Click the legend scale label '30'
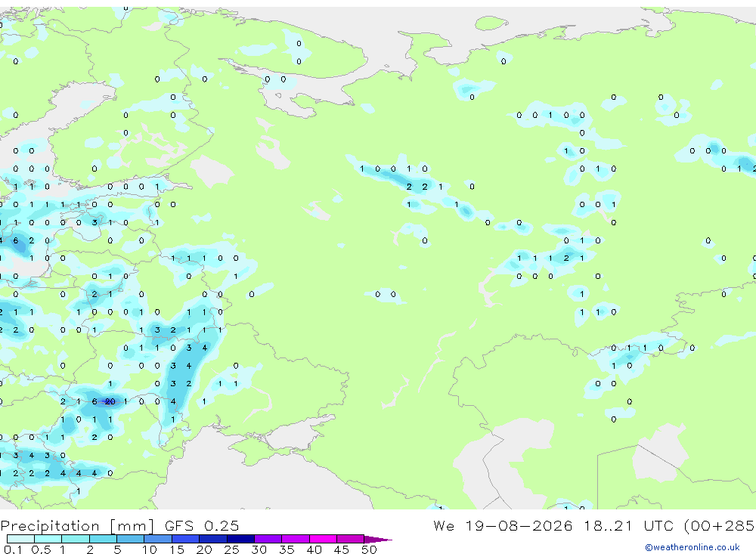756x554 pixels. pos(259,549)
